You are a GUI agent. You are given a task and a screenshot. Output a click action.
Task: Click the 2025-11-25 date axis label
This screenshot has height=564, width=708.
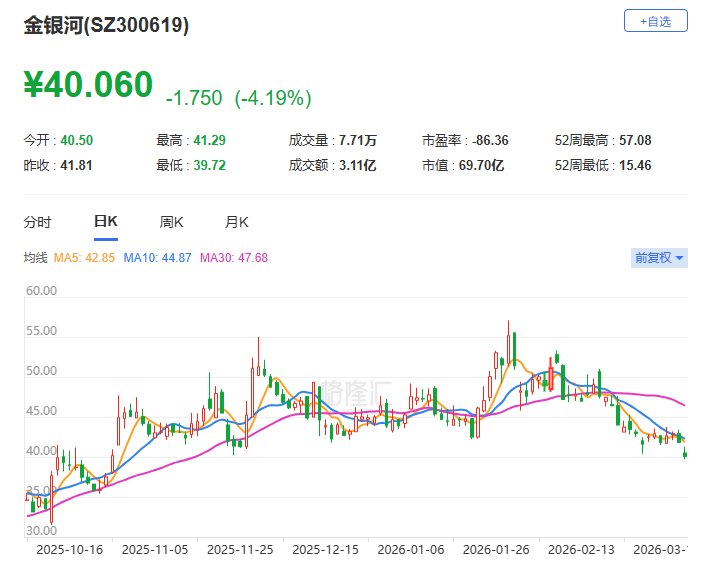coord(240,549)
